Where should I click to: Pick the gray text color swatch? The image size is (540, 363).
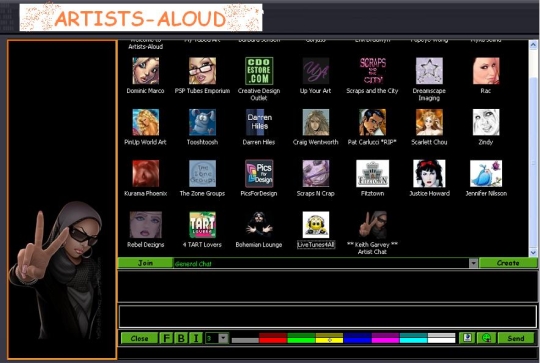point(245,341)
